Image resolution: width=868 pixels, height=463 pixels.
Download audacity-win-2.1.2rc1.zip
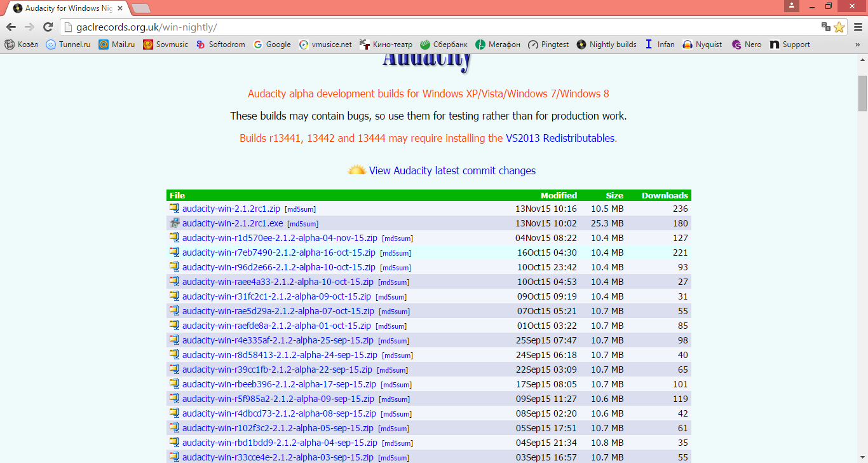[231, 209]
